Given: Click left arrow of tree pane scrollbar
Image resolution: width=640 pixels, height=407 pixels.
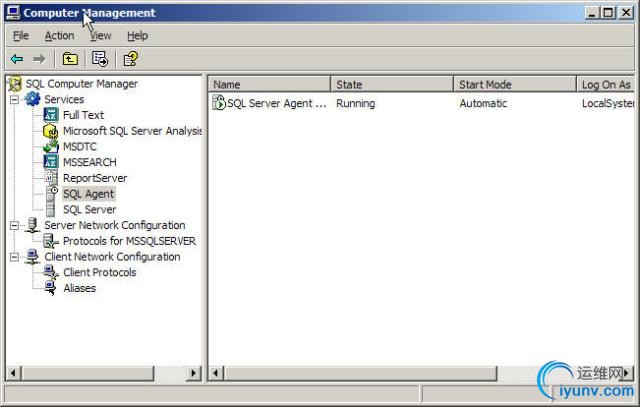Looking at the screenshot, I should tap(13, 373).
